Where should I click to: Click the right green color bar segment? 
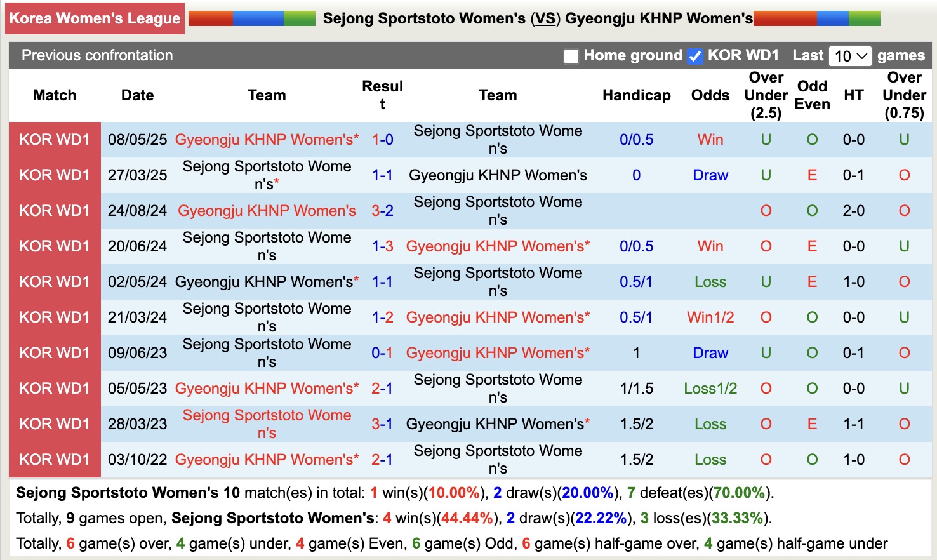[865, 18]
